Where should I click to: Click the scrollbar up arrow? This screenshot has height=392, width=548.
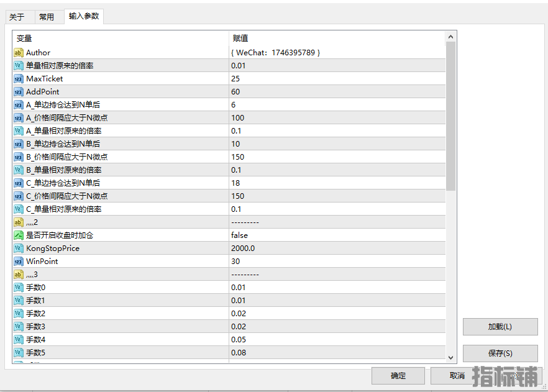451,37
